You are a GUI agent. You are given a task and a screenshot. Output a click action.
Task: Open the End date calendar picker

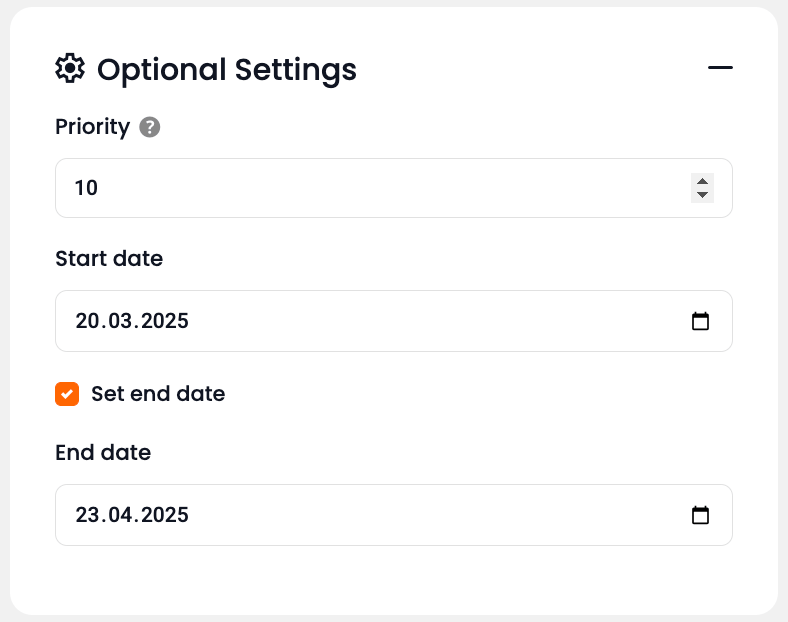point(701,515)
